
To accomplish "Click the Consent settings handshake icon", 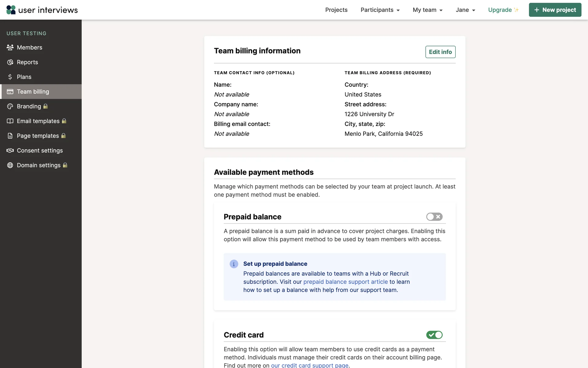I will [10, 151].
